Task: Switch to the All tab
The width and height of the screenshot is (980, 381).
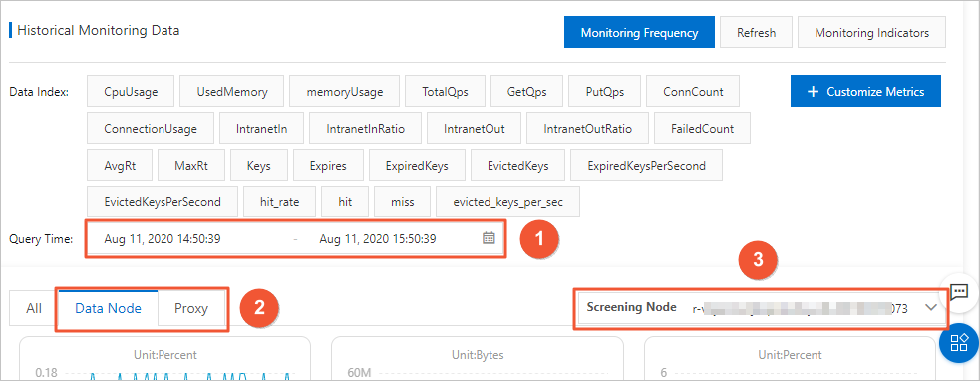Action: [34, 308]
